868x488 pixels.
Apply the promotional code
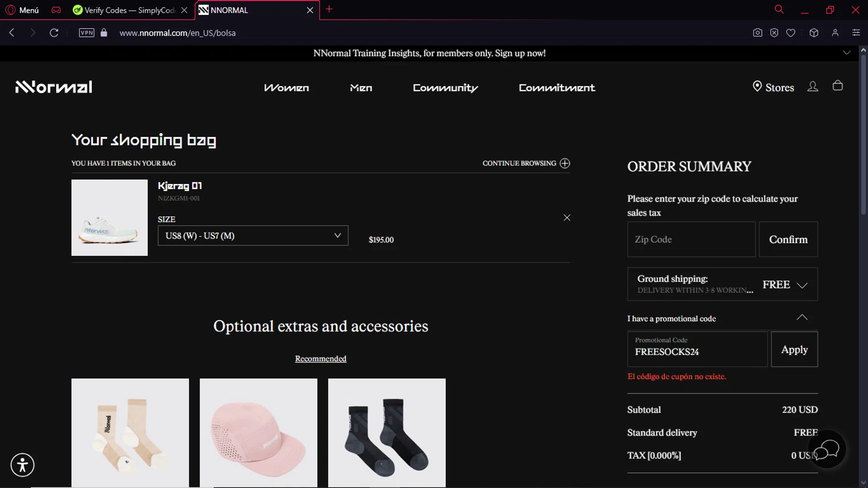pyautogui.click(x=795, y=349)
